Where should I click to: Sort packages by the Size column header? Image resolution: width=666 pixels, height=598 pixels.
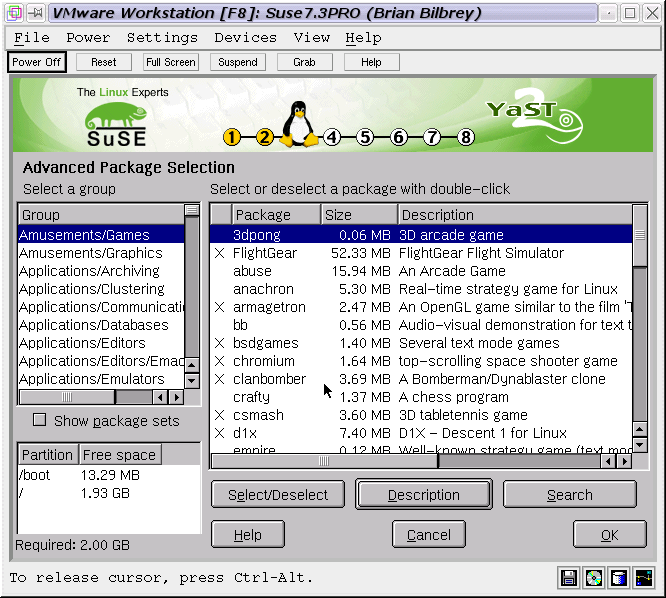coord(359,215)
